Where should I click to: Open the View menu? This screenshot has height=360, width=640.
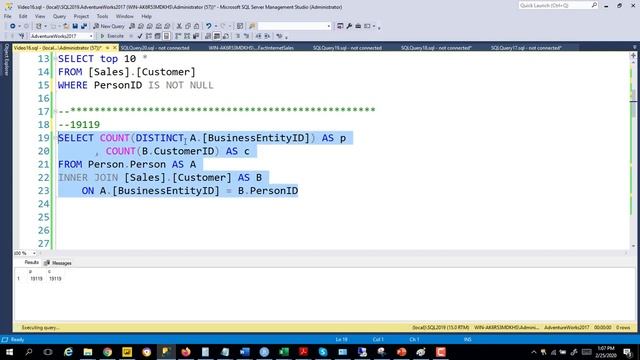pyautogui.click(x=40, y=16)
